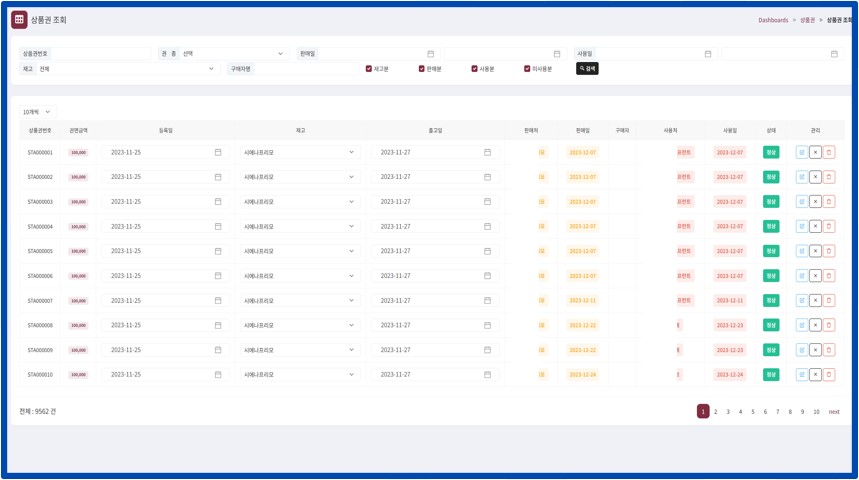Go to page 5 in pagination
Screen dimensions: 859x480
point(753,412)
